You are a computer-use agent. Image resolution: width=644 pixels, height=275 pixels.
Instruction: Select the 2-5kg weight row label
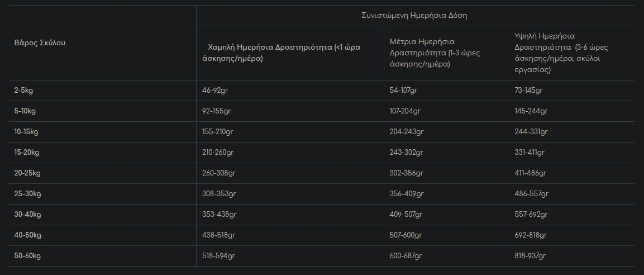pos(24,91)
